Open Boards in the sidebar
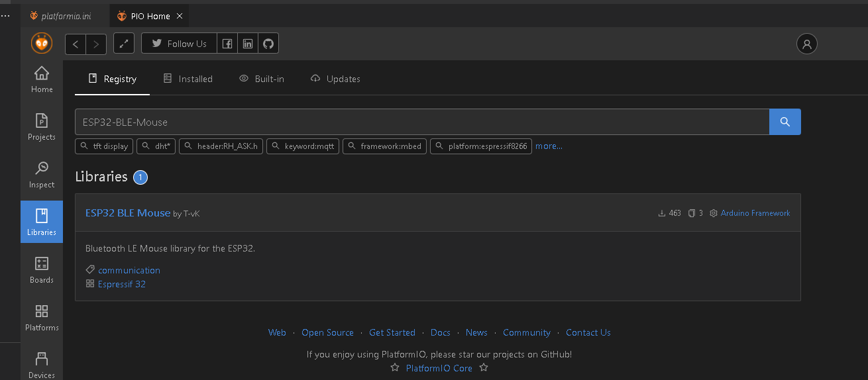Screen dimensions: 868x380 point(42,270)
